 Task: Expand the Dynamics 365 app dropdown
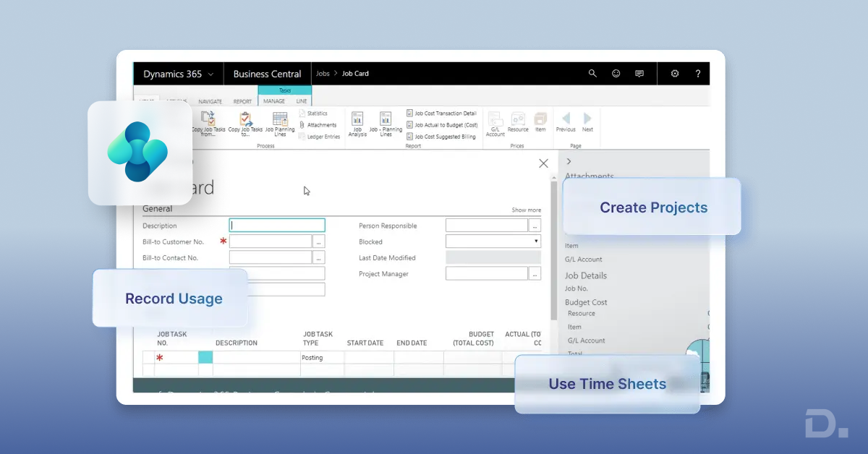click(210, 74)
